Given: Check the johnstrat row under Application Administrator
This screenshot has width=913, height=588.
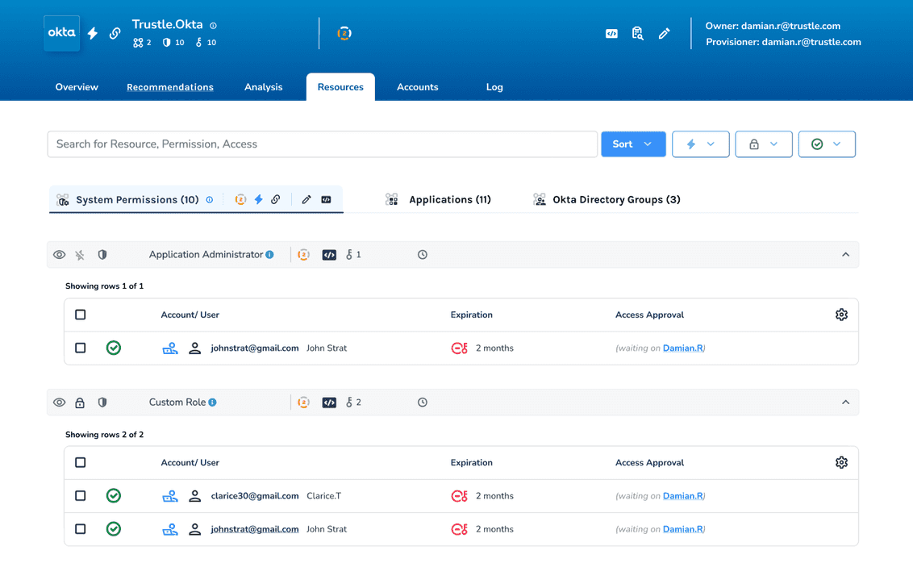Looking at the screenshot, I should click(x=81, y=348).
